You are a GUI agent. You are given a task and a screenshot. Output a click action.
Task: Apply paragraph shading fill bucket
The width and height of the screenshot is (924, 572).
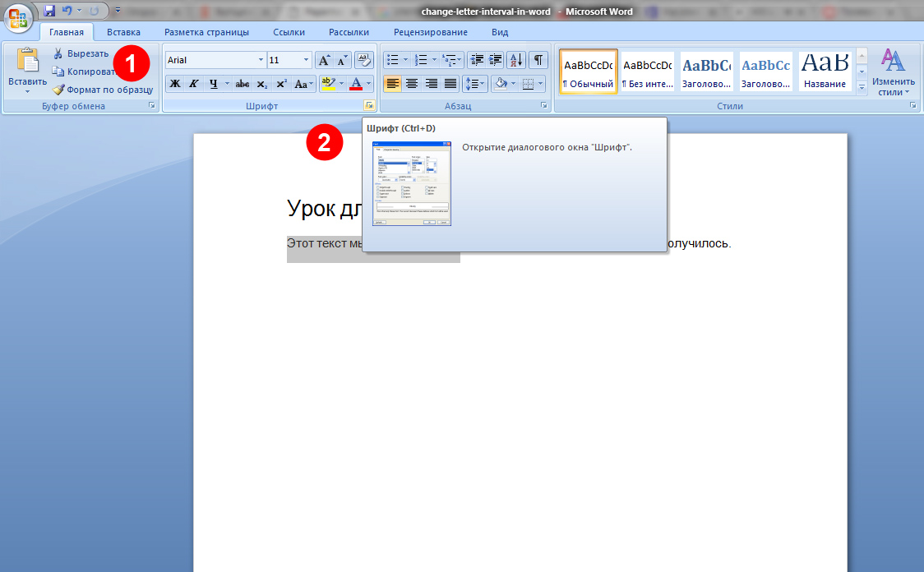pos(501,84)
